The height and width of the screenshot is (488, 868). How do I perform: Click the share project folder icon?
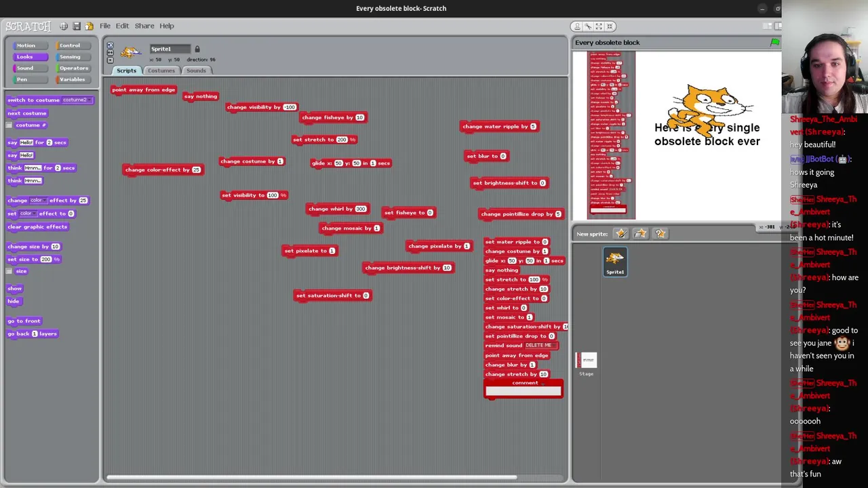point(89,26)
